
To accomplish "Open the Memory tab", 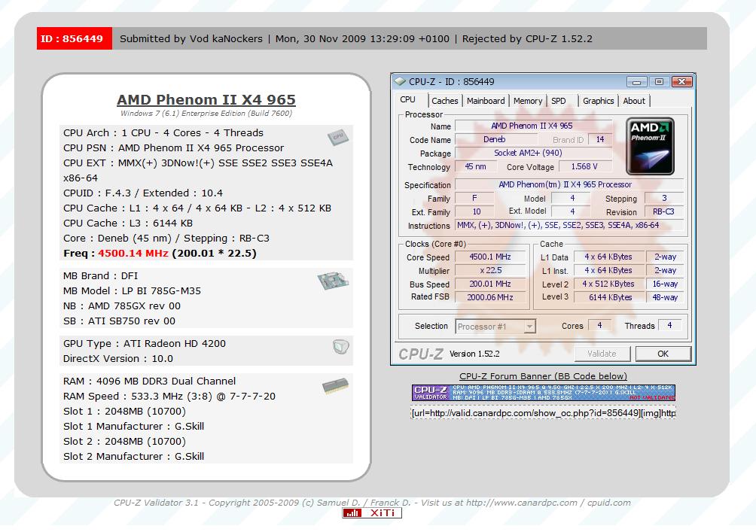I will [527, 101].
